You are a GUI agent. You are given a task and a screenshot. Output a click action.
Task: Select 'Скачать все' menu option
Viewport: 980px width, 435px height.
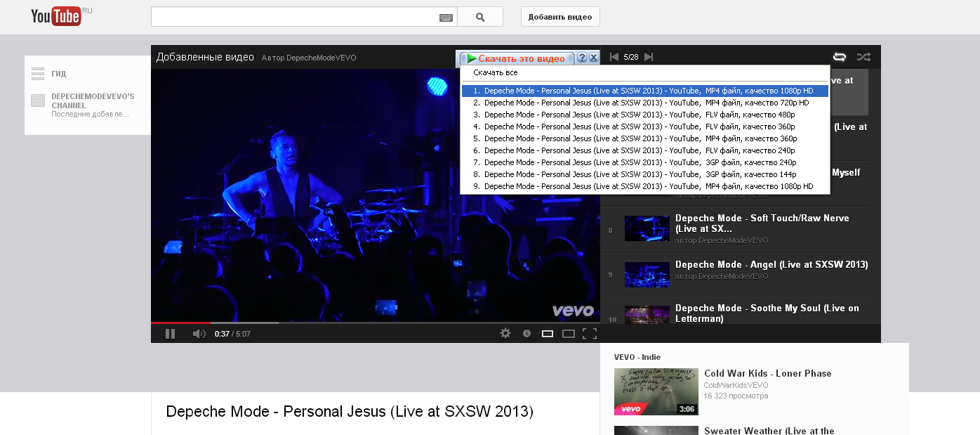coord(496,72)
